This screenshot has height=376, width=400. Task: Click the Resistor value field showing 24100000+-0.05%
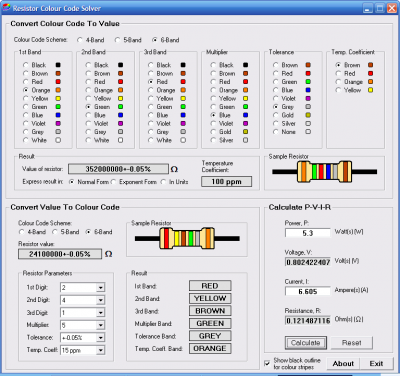[60, 254]
